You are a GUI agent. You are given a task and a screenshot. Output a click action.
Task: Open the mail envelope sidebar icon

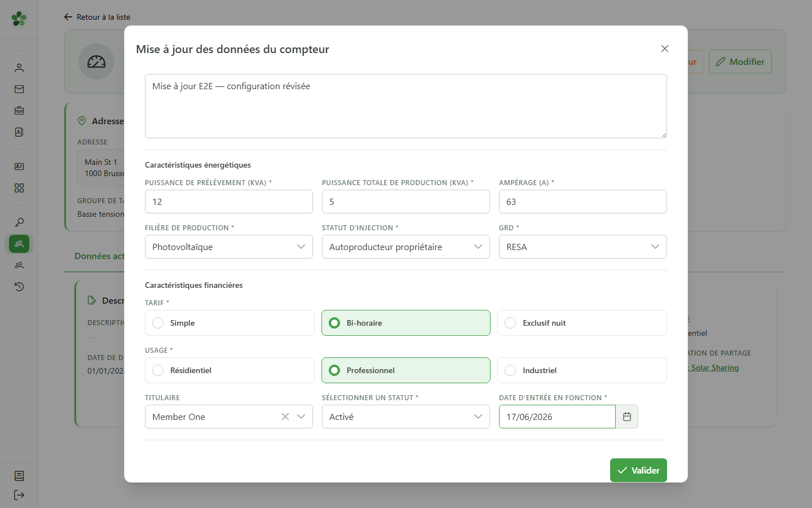19,89
